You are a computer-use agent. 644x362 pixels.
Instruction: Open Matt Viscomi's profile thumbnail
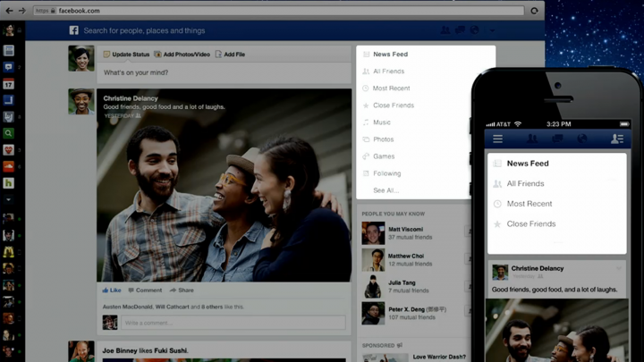coord(373,233)
